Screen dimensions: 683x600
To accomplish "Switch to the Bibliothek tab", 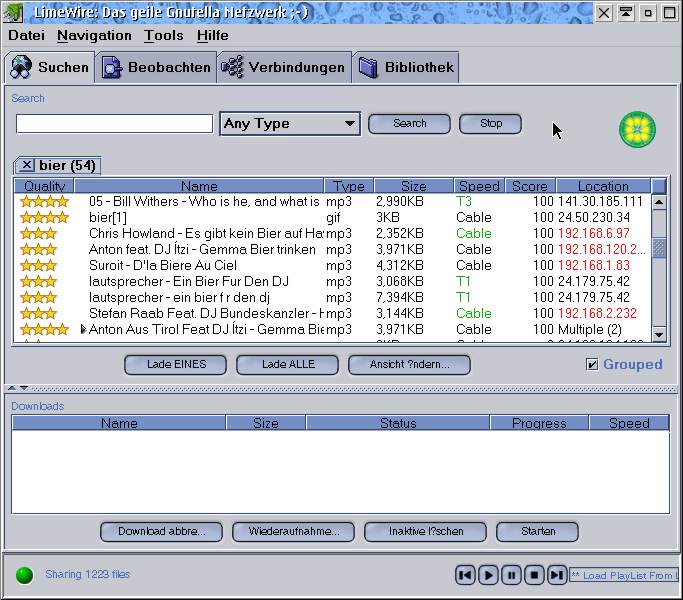I will [x=406, y=68].
